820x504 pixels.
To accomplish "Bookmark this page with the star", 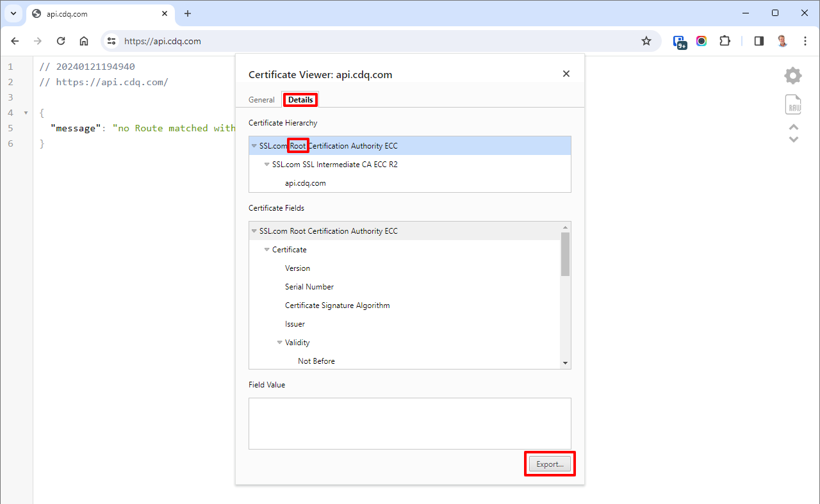I will [646, 41].
